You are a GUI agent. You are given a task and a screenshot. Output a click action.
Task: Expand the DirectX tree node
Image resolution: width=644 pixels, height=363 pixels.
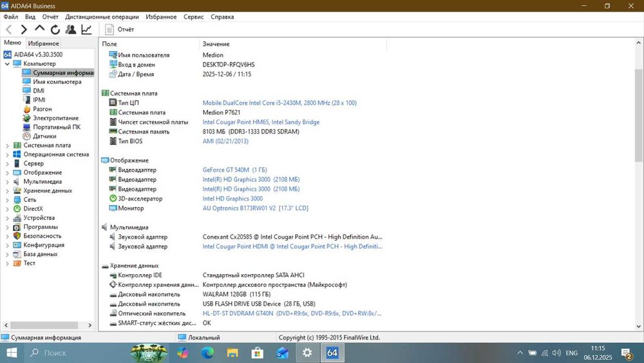[7, 208]
